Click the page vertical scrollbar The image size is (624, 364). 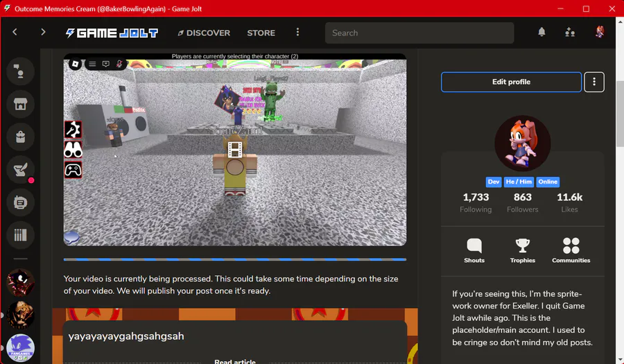[620, 114]
